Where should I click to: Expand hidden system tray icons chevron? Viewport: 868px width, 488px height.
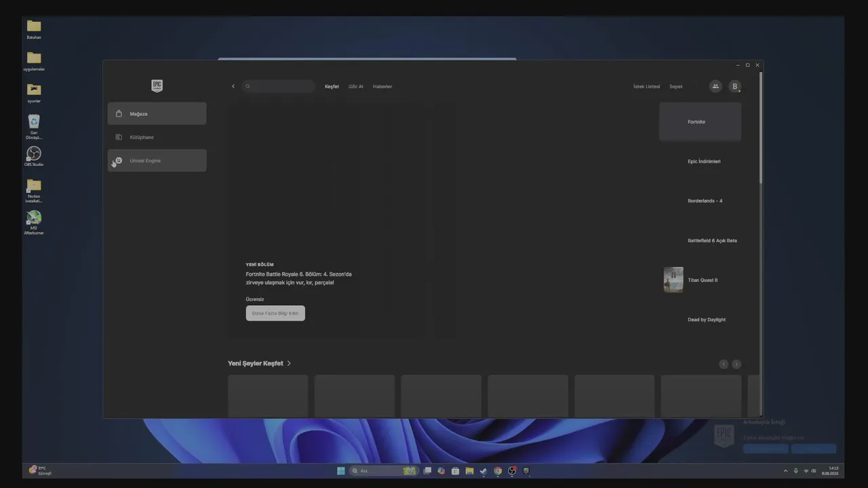pos(786,470)
